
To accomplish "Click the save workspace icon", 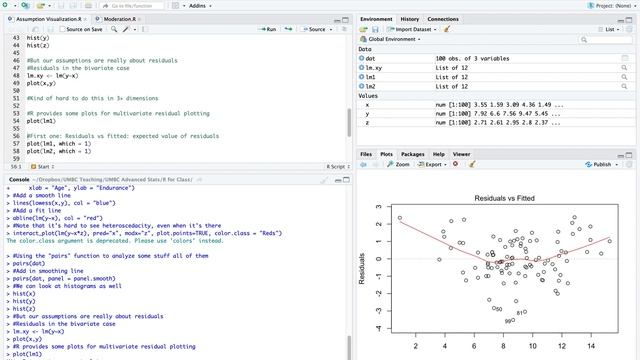I will pos(375,29).
